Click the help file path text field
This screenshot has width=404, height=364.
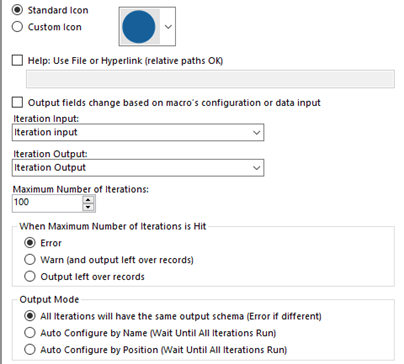[210, 79]
